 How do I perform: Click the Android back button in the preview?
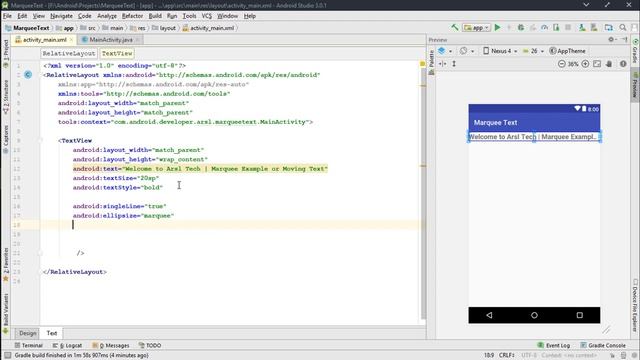[489, 315]
